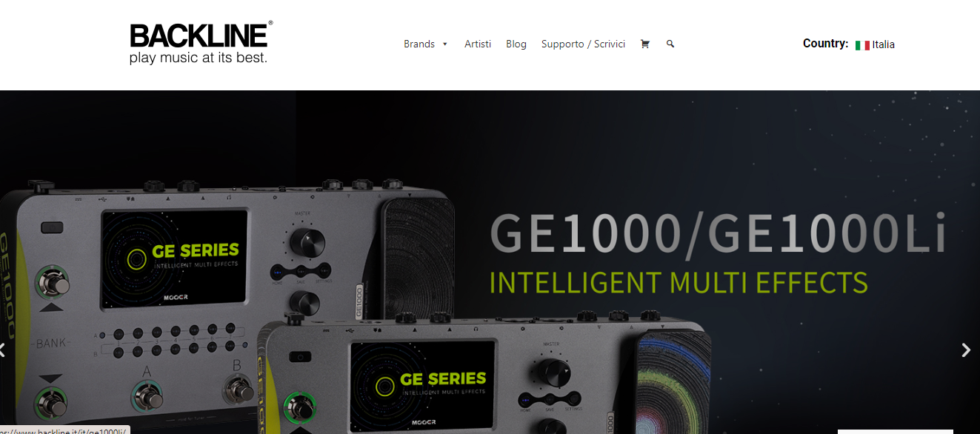Screen dimensions: 980x434
Task: Click the Italian flag icon
Action: click(862, 45)
